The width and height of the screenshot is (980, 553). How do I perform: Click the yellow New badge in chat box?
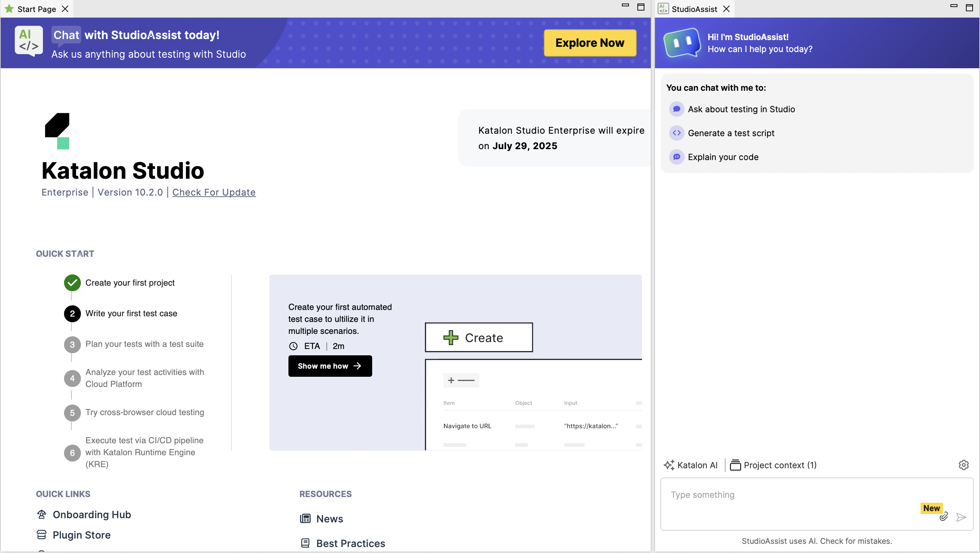click(x=931, y=508)
